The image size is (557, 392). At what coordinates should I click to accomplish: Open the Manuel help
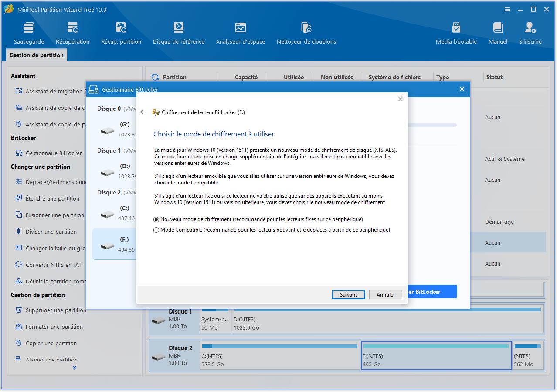pos(498,33)
